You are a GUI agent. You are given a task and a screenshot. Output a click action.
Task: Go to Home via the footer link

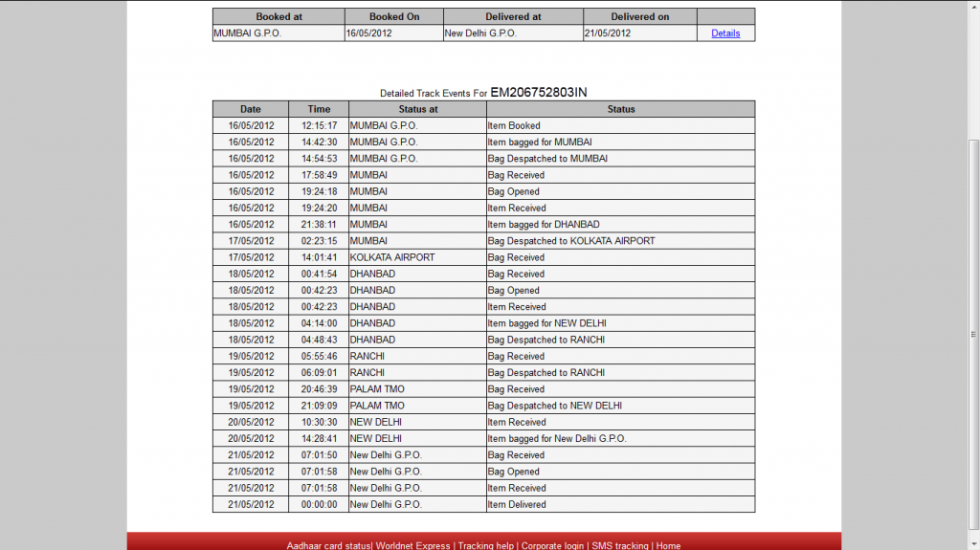click(x=668, y=545)
